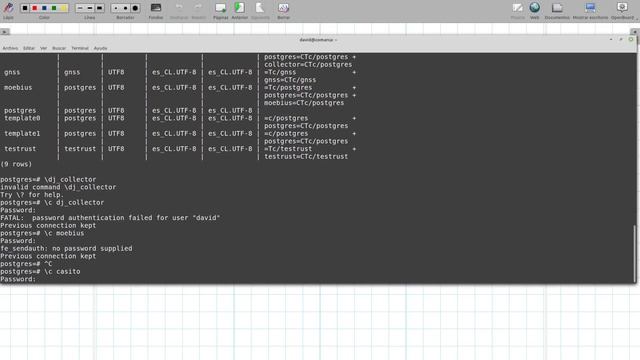Viewport: 640px width, 360px height.
Task: Click the '(9 rows)' text
Action: pyautogui.click(x=16, y=164)
